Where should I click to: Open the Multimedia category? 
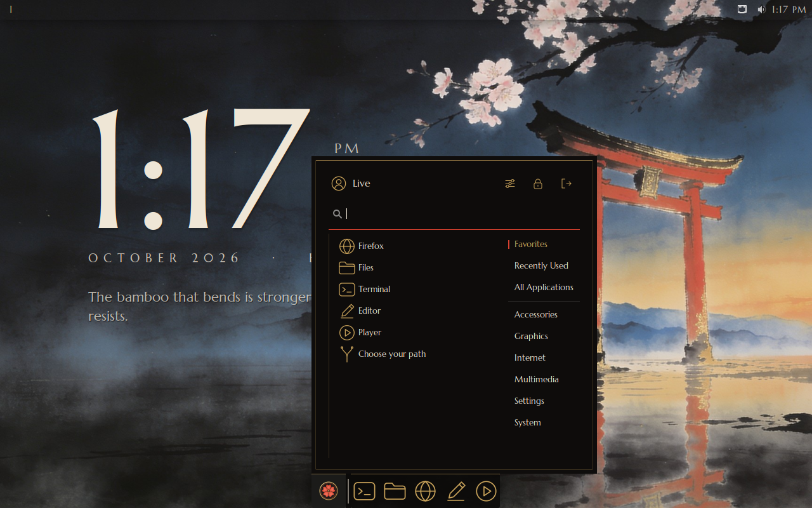point(544,379)
